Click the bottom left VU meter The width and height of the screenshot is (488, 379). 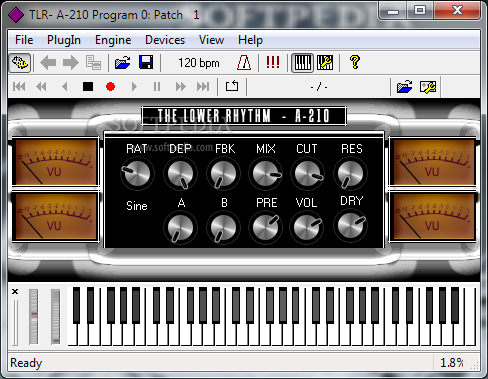[56, 216]
